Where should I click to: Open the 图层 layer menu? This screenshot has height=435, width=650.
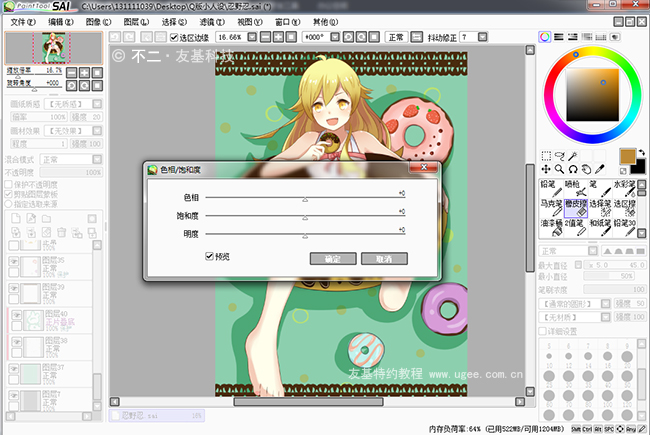[136, 22]
